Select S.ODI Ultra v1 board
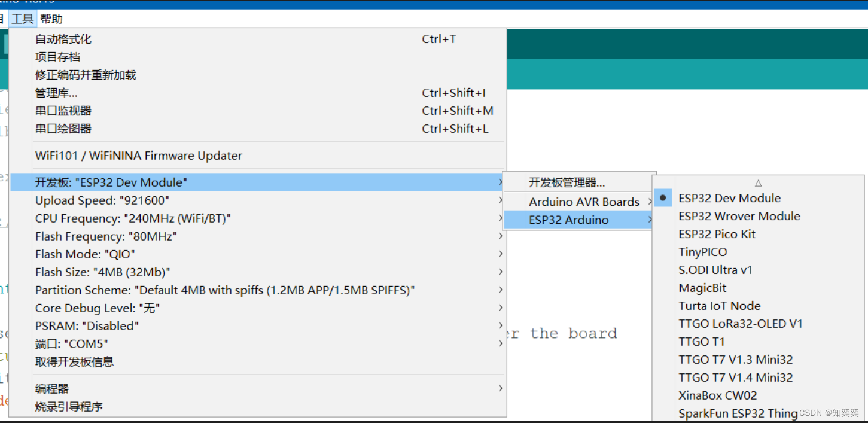This screenshot has width=868, height=423. tap(758, 270)
